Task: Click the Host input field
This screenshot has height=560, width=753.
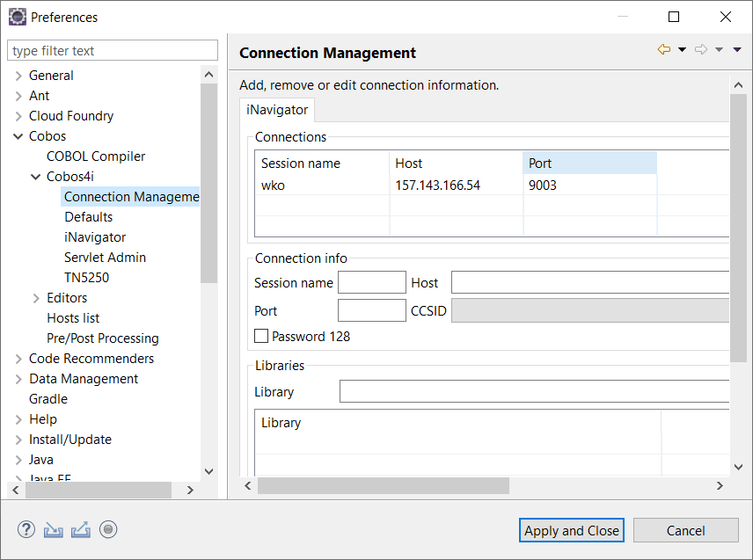Action: click(590, 282)
